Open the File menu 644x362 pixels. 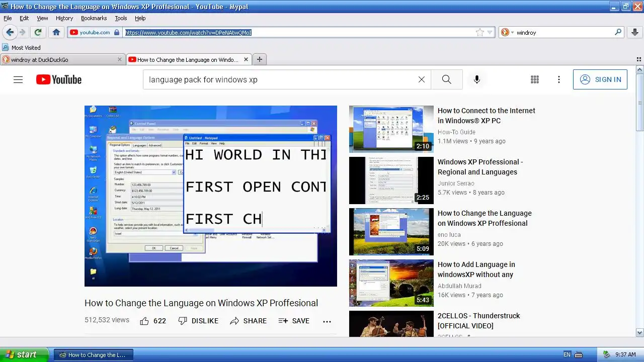point(8,18)
